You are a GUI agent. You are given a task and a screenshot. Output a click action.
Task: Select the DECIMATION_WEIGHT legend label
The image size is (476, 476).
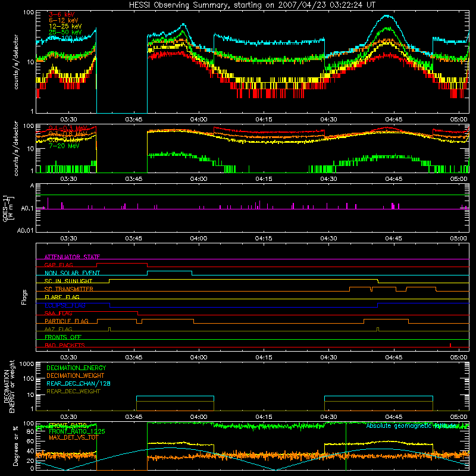click(76, 375)
